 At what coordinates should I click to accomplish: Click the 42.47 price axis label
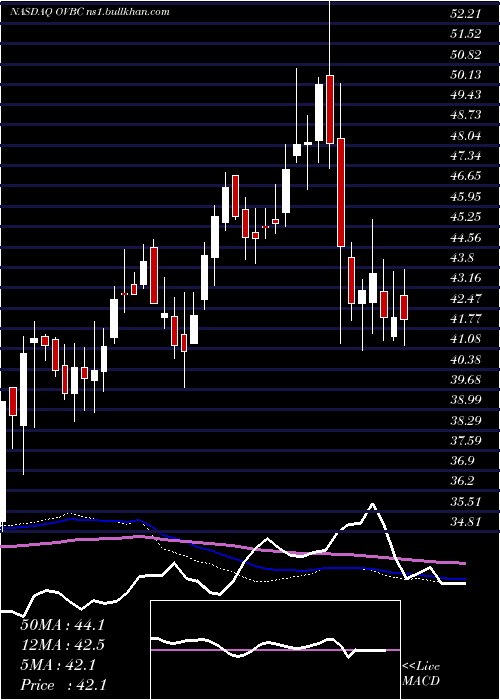[465, 298]
